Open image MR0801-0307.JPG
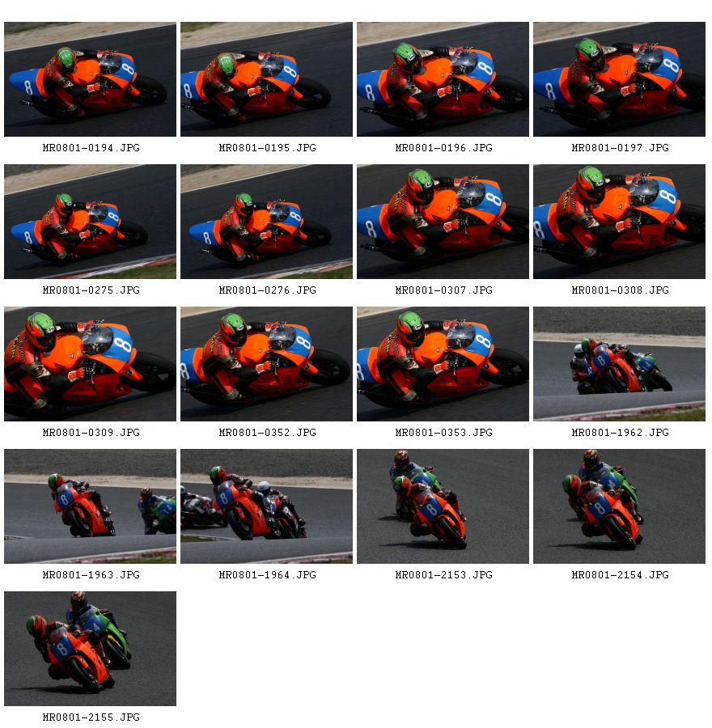The image size is (712, 728). click(443, 222)
